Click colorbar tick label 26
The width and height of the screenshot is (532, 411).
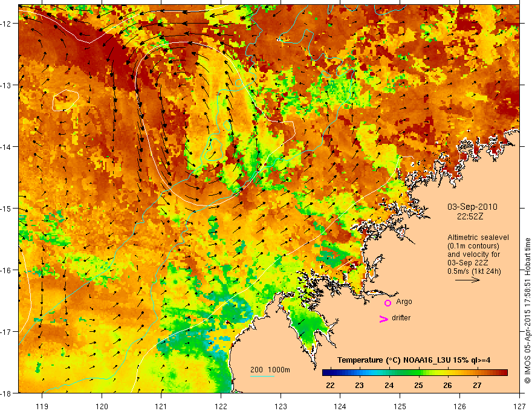pos(447,385)
